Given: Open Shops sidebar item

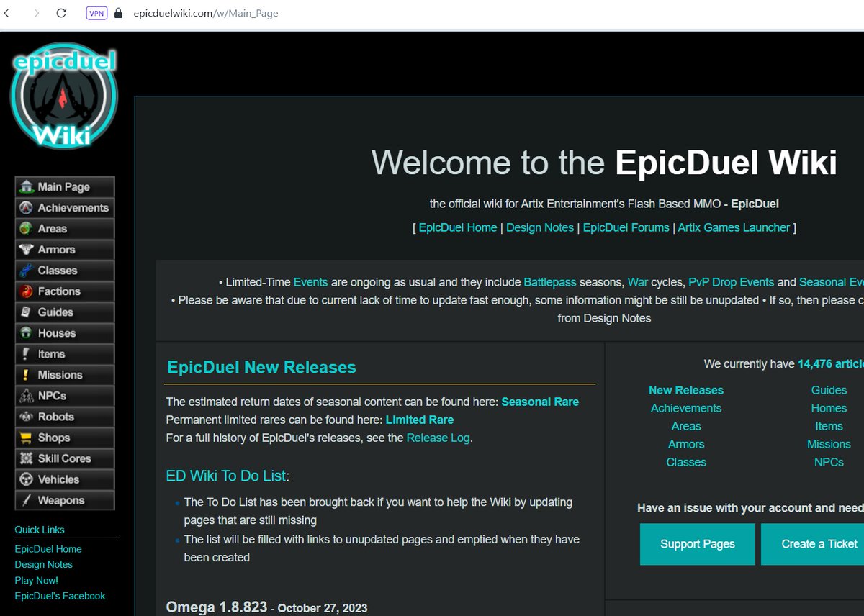Looking at the screenshot, I should [65, 438].
